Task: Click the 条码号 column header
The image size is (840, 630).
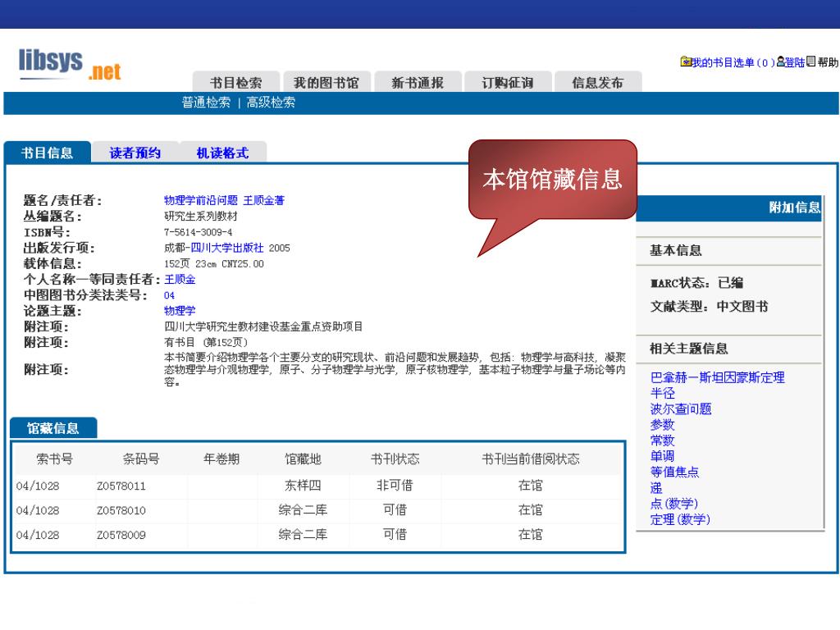Action: [x=141, y=459]
